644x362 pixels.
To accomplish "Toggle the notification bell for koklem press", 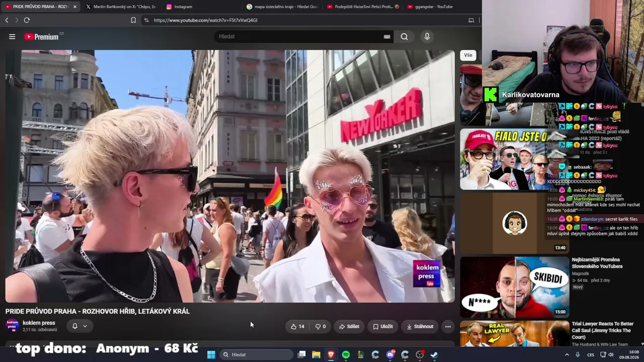I will 74,326.
